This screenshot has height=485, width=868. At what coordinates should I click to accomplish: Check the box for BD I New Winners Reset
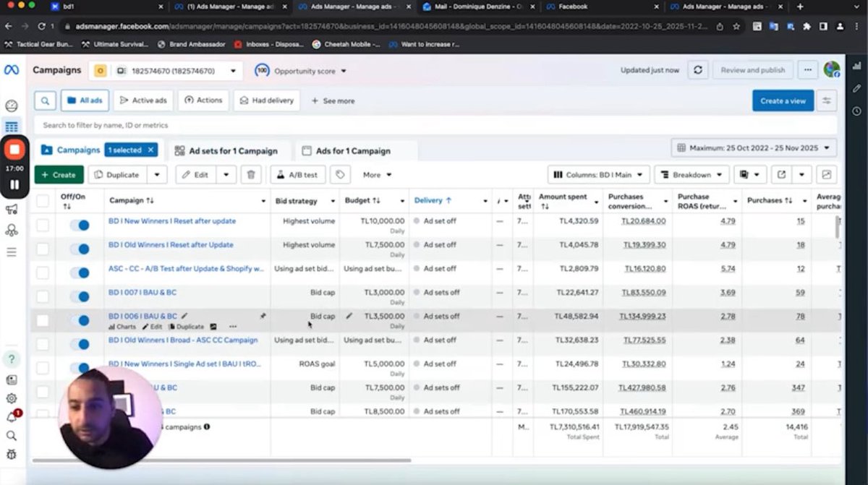43,226
